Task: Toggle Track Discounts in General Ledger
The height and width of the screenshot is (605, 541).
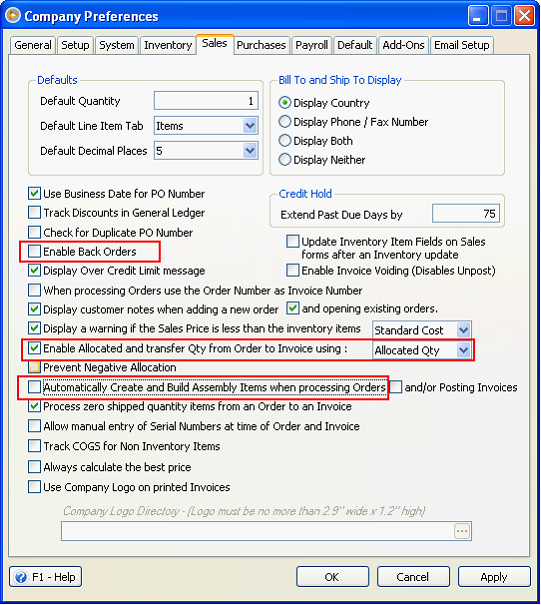Action: (34, 213)
